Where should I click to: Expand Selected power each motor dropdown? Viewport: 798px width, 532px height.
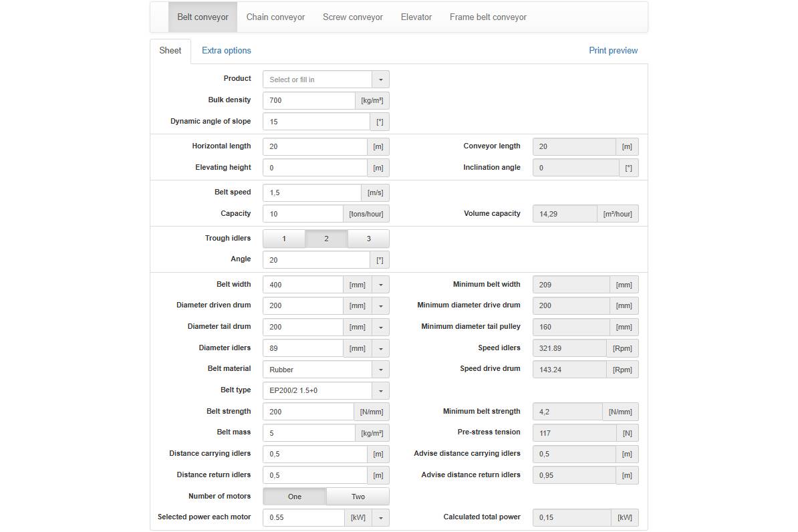(380, 518)
